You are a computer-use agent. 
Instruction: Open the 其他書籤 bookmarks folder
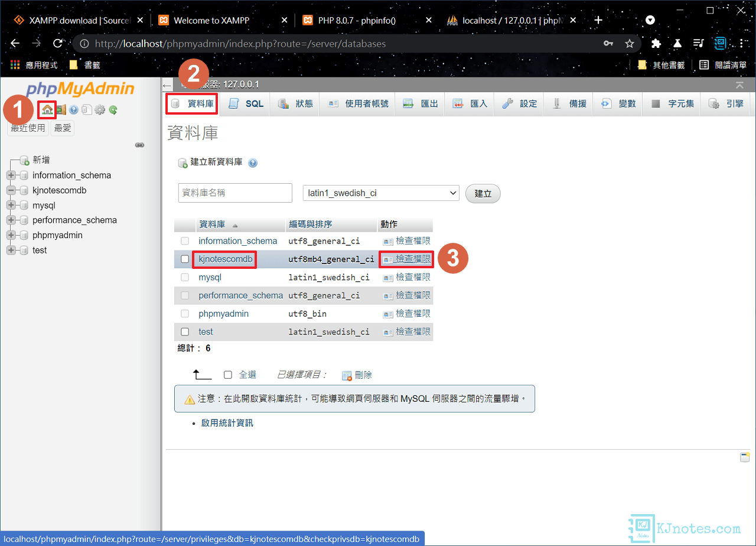(x=661, y=65)
